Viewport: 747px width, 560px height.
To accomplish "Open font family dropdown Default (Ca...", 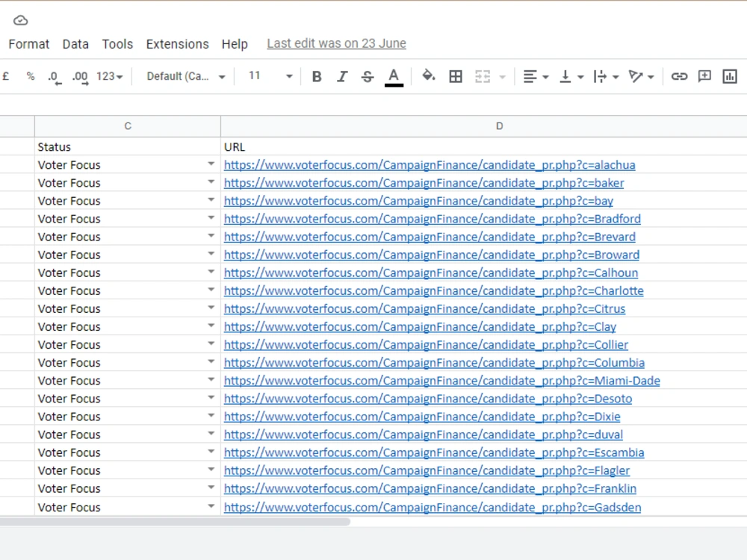I will coord(186,76).
